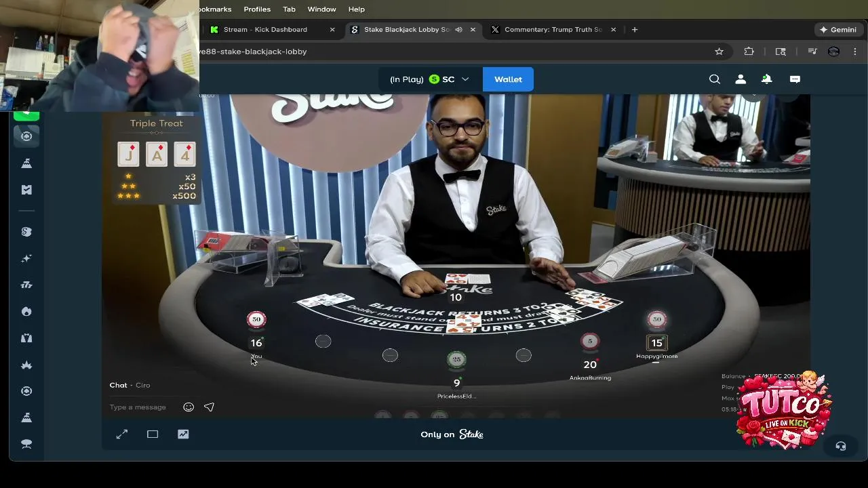
Task: Toggle theatre mode rectangle icon
Action: click(153, 434)
